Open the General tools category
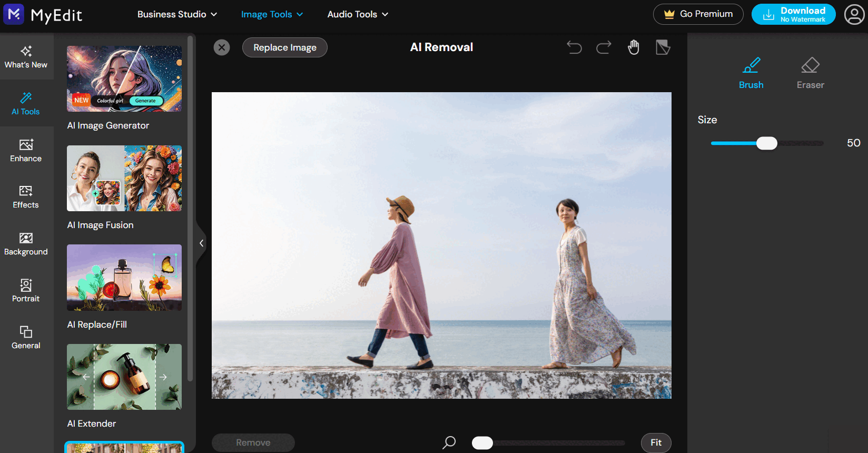Image resolution: width=868 pixels, height=453 pixels. click(x=26, y=338)
